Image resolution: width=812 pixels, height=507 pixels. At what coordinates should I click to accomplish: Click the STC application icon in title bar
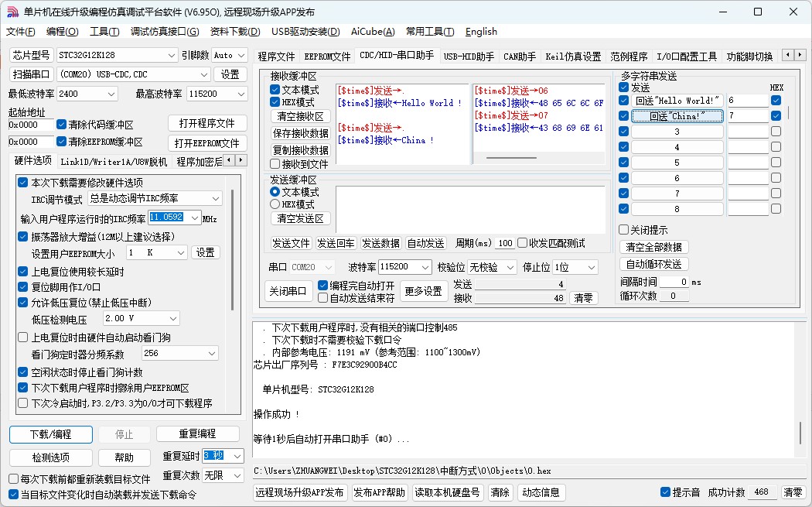(x=12, y=12)
